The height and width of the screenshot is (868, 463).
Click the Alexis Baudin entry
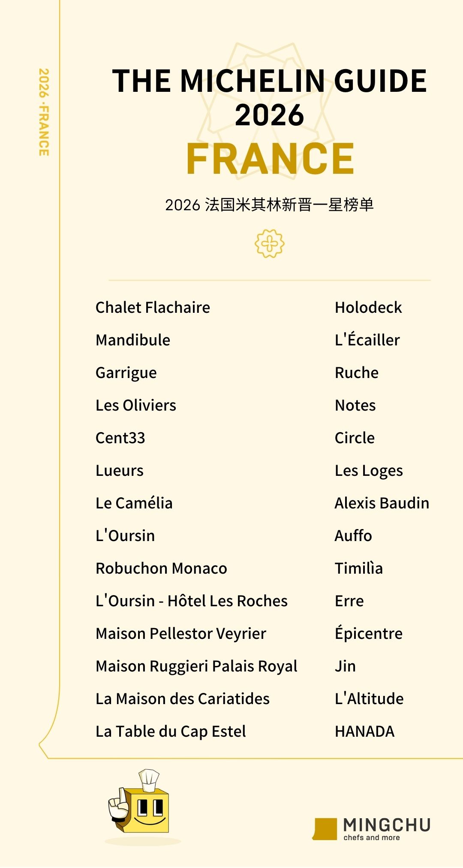(382, 503)
